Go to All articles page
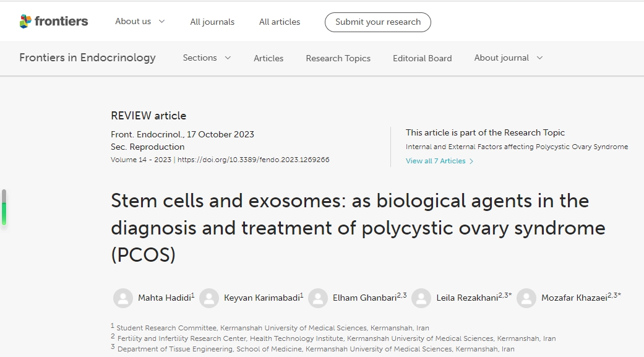644x357 pixels. click(x=280, y=22)
